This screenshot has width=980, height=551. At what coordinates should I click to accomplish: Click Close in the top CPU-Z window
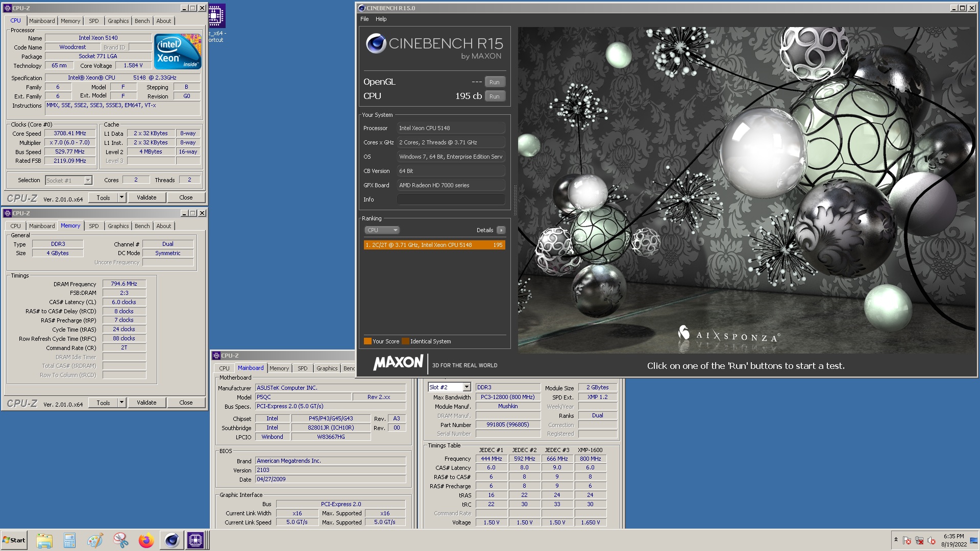click(x=186, y=197)
